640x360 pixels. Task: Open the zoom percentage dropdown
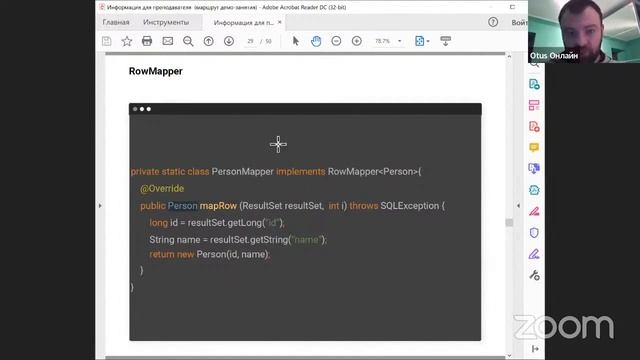[x=400, y=41]
